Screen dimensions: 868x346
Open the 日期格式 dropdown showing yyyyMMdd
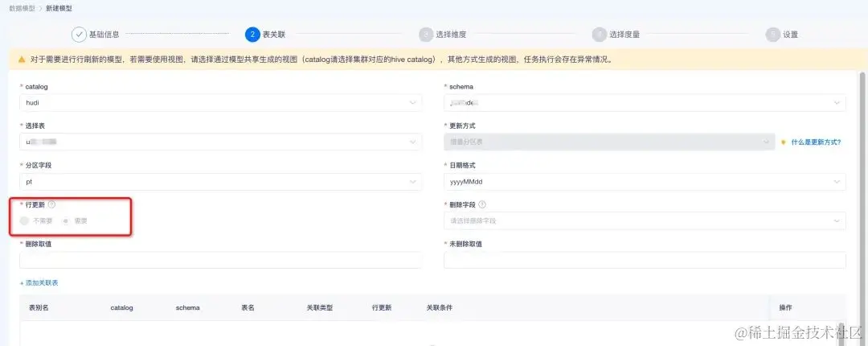[645, 181]
